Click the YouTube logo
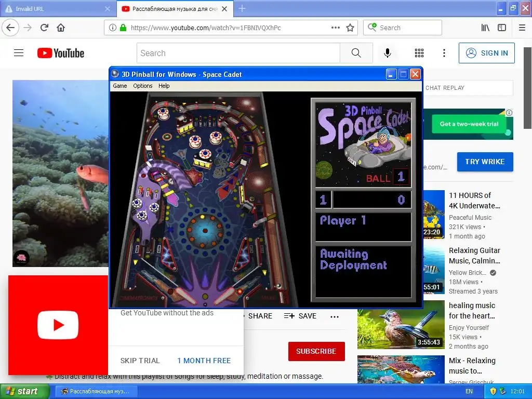This screenshot has height=399, width=532. coord(61,53)
